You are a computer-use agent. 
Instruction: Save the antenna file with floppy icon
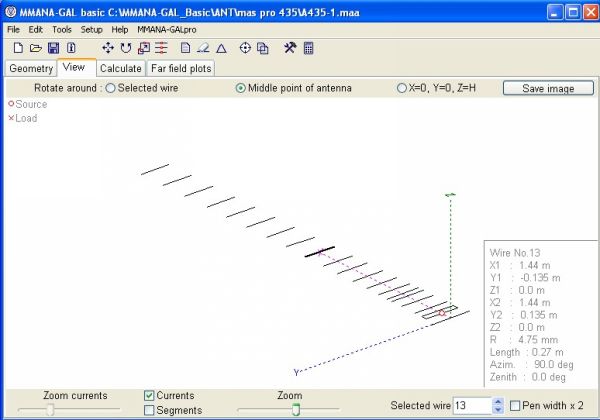click(53, 48)
